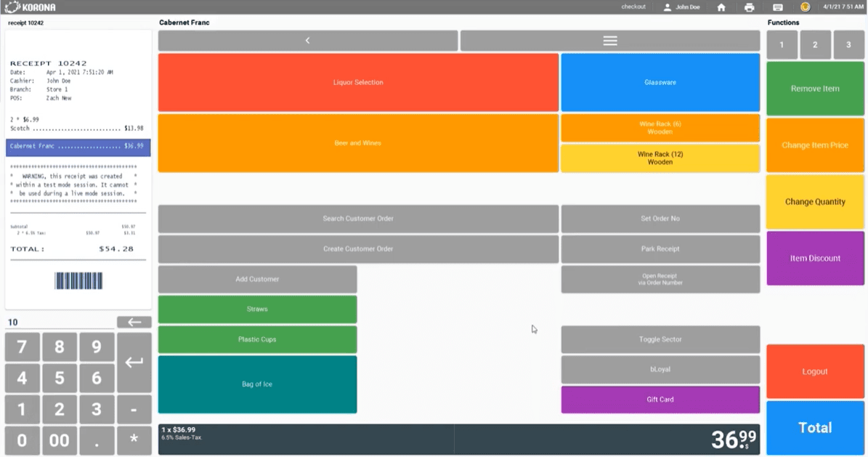Select the purple Gift Card tile

pyautogui.click(x=660, y=400)
